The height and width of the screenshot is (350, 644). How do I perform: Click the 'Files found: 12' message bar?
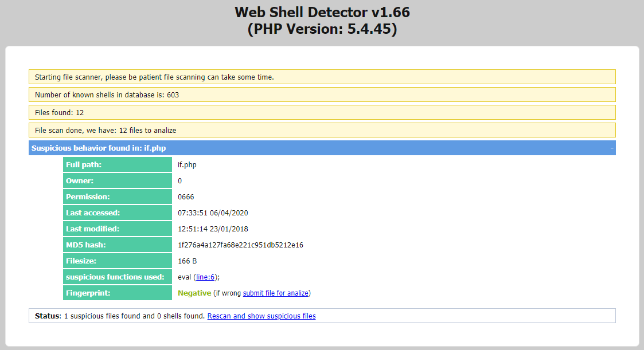322,113
